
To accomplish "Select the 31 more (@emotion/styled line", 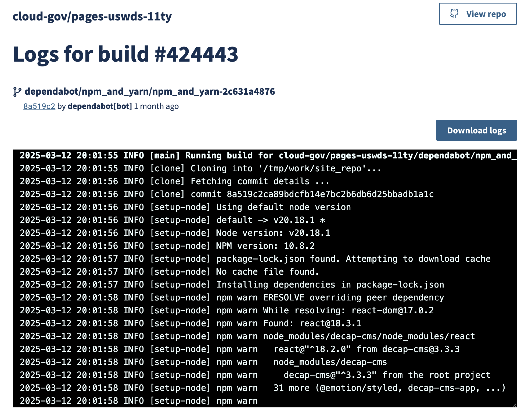I will 263,388.
